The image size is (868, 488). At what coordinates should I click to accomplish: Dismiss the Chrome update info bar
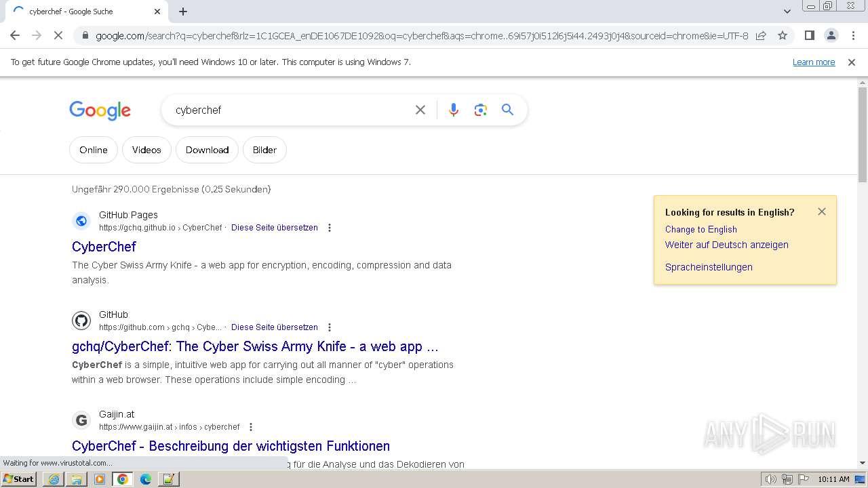coord(852,62)
